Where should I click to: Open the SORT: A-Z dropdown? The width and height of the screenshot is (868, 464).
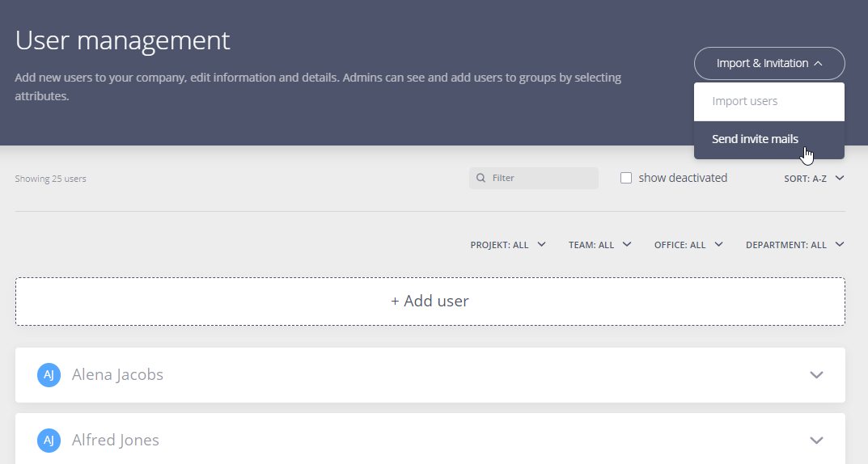click(814, 179)
